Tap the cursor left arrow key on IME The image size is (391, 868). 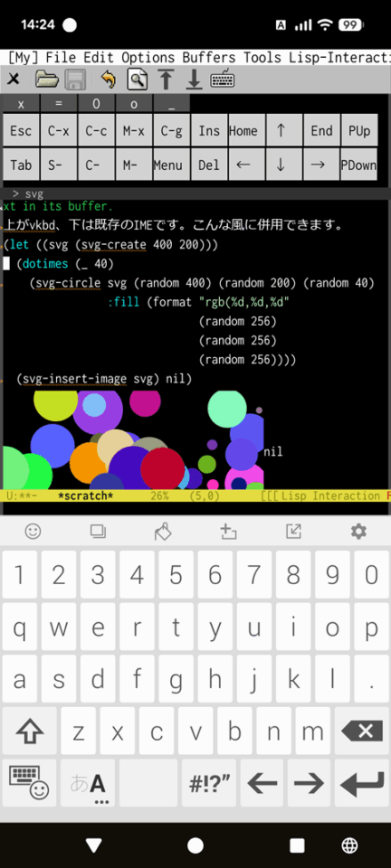coord(262,783)
